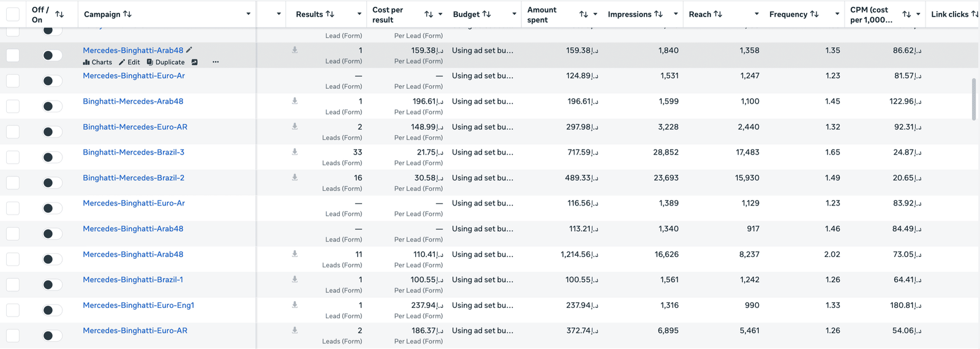Toggle on the campaign with 113.21 spent
The height and width of the screenshot is (349, 980).
tap(52, 234)
